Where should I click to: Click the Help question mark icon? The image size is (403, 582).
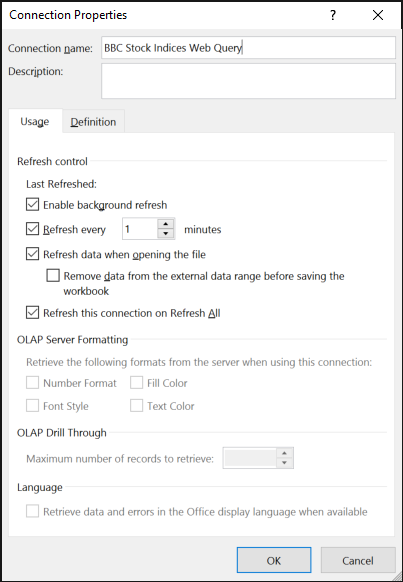[333, 15]
